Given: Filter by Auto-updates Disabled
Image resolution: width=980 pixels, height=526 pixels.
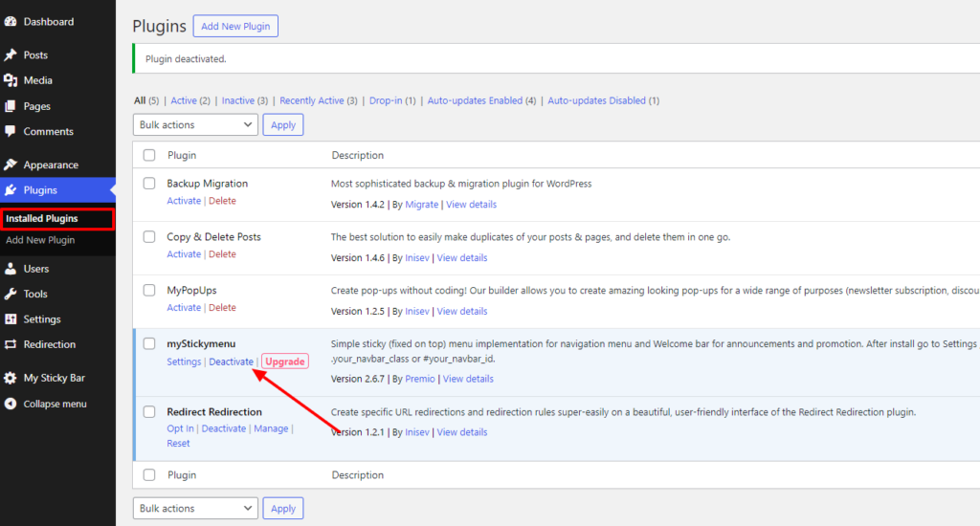Looking at the screenshot, I should click(597, 100).
